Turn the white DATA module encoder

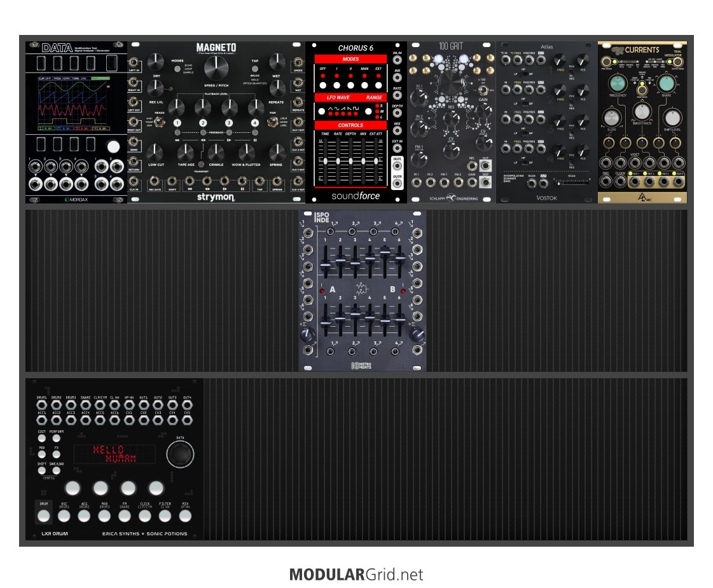pyautogui.click(x=113, y=146)
